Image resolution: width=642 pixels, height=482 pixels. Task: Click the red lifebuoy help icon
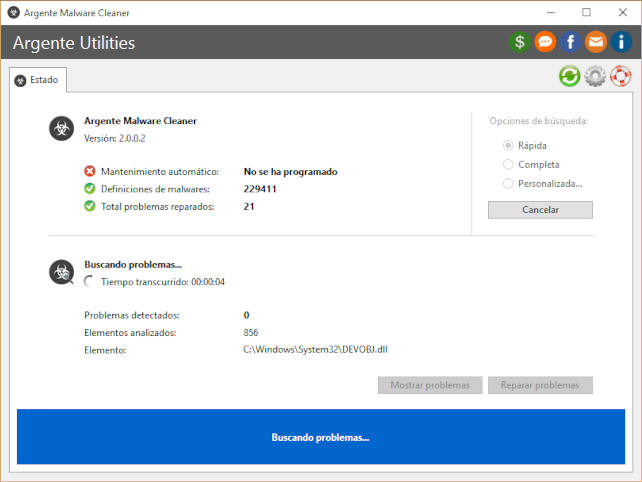pyautogui.click(x=620, y=76)
